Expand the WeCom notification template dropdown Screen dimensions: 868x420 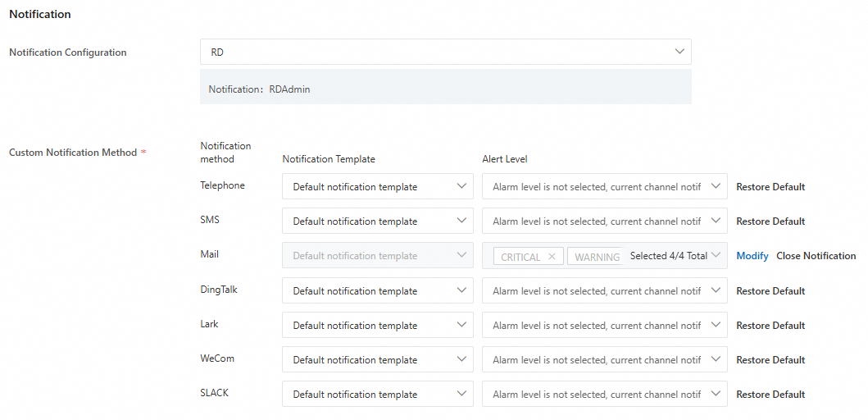click(x=377, y=360)
